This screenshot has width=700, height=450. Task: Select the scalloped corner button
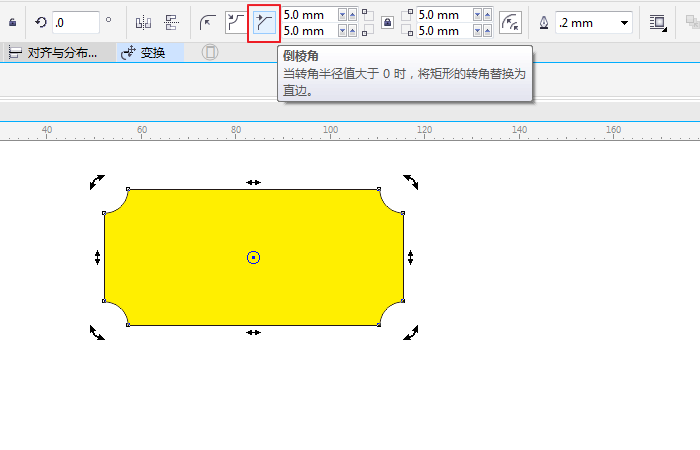tap(236, 22)
